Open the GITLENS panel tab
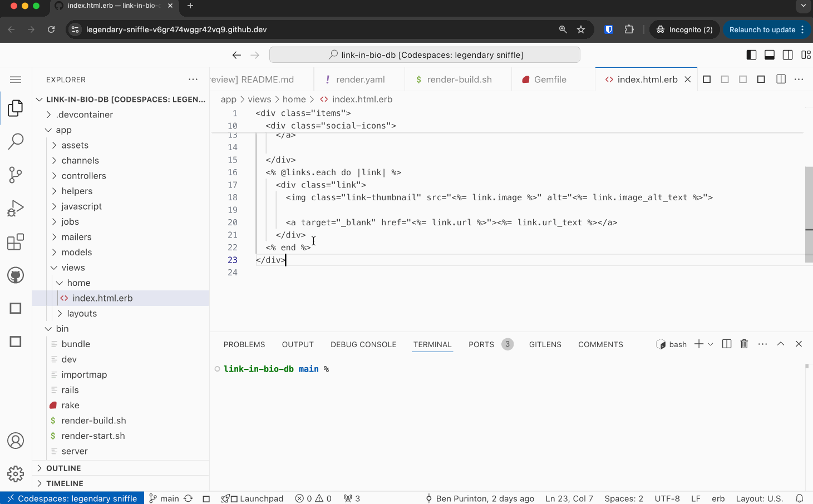 coord(545,344)
